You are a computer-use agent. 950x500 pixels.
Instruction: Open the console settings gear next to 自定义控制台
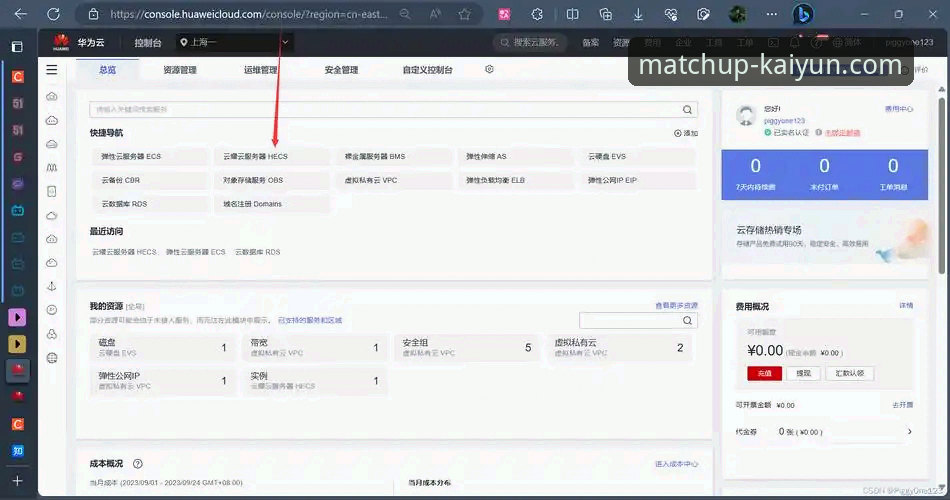point(489,69)
